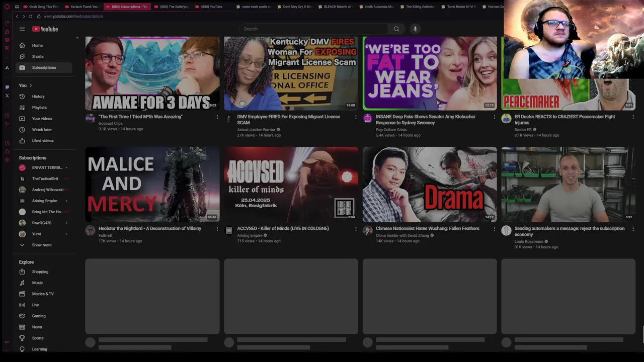Reload the page with refresh icon
644x362 pixels.
tap(31, 16)
